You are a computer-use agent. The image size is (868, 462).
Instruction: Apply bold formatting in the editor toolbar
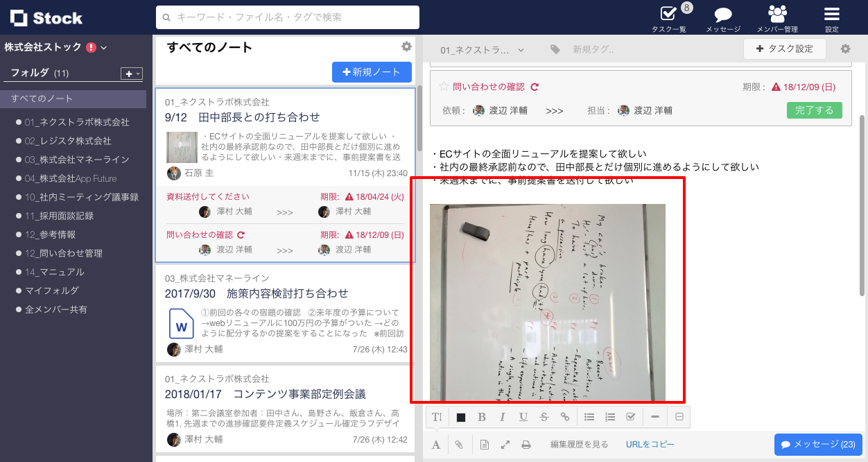(481, 416)
